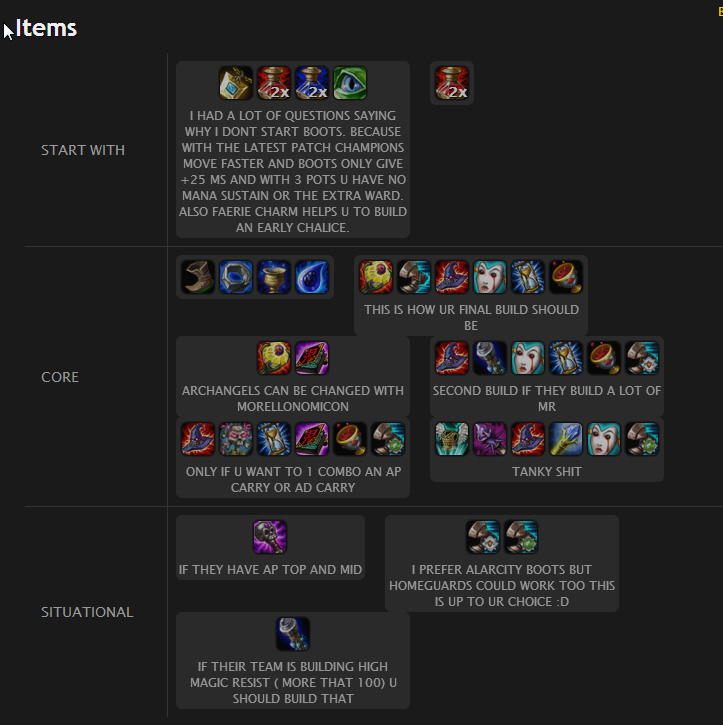Click Morellonomicon book beside Archangel's Staff

click(312, 358)
